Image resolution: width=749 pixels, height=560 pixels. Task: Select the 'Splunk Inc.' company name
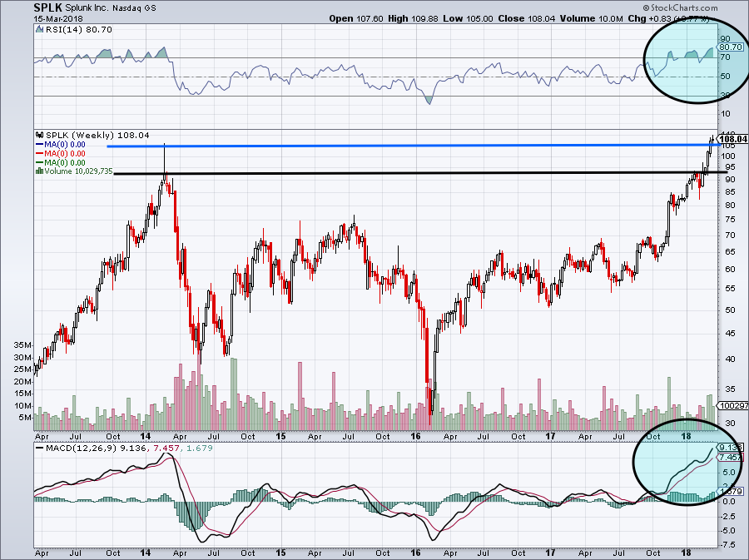[x=87, y=8]
